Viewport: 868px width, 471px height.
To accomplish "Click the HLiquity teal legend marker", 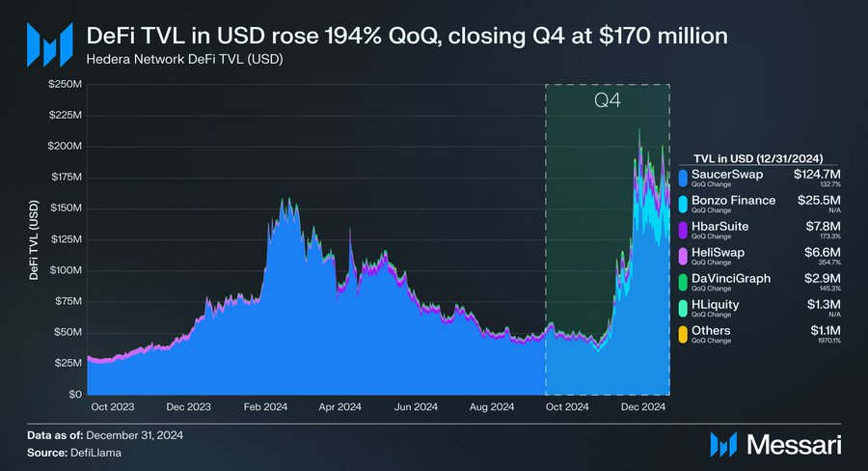I will point(683,308).
